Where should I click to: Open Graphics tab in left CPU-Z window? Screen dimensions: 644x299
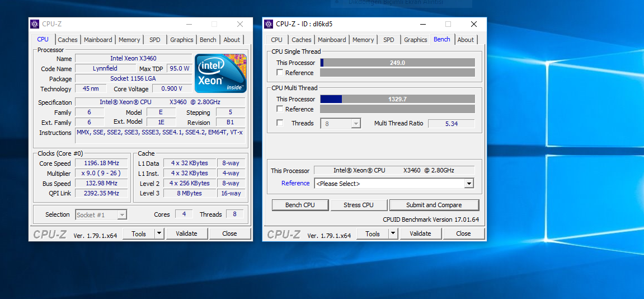point(181,40)
